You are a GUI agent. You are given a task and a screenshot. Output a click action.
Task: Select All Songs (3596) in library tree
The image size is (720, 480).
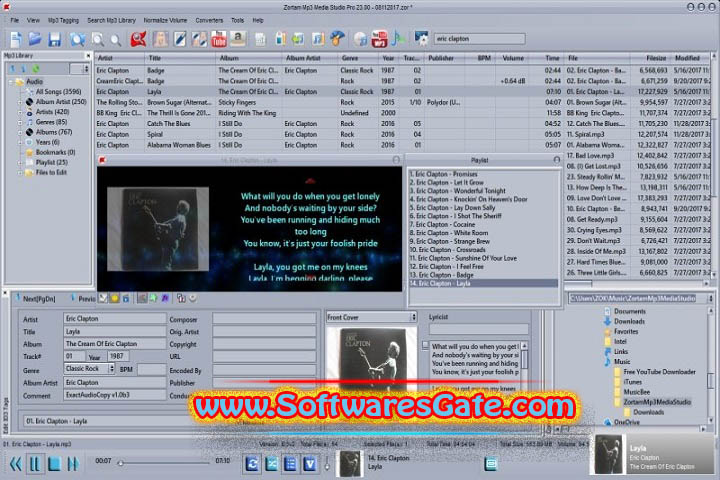coord(58,92)
